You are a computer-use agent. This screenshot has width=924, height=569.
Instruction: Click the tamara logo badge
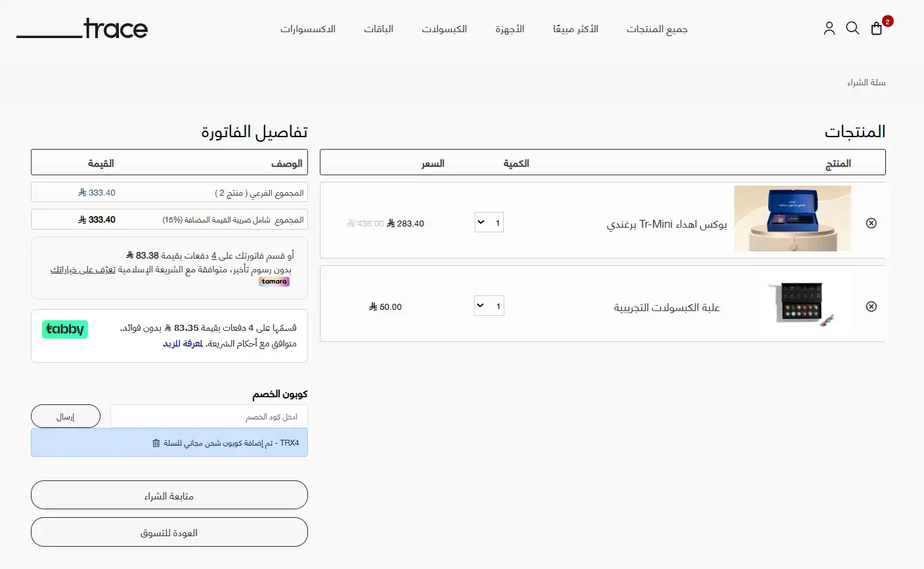[x=274, y=282]
